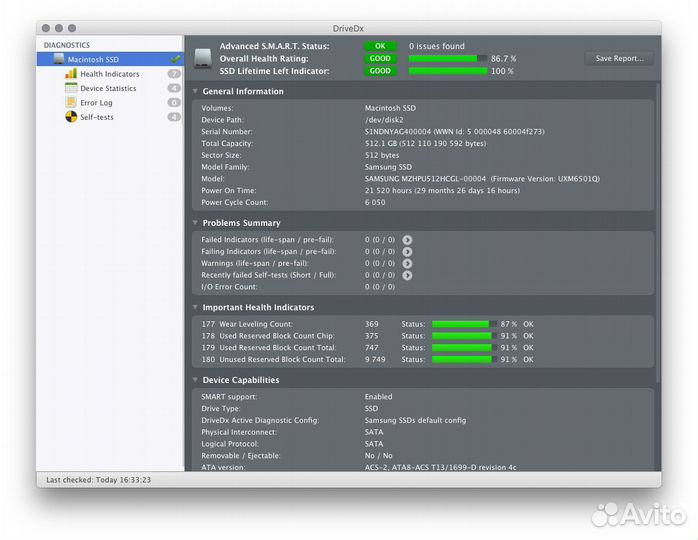Click '177 Wear Leveling Count' row label

247,324
